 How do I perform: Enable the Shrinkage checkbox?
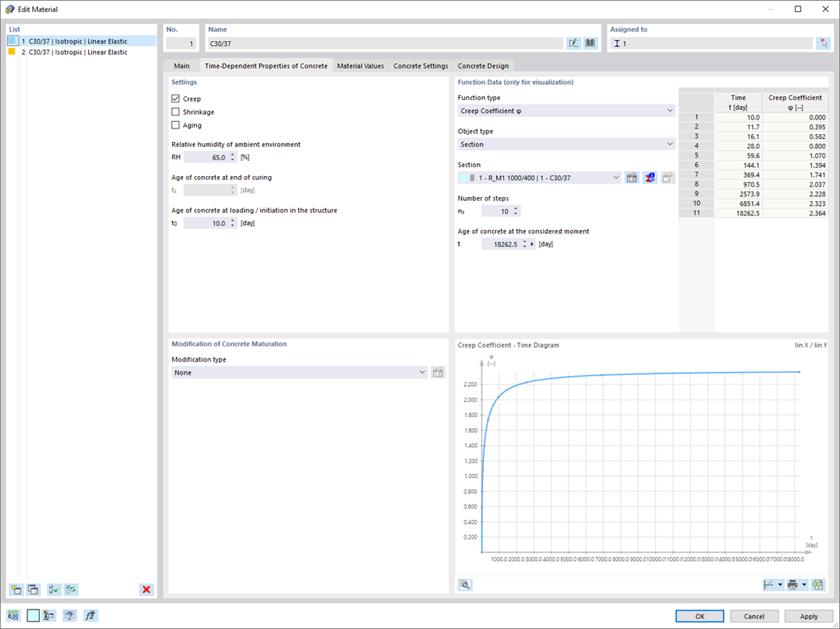coord(175,112)
